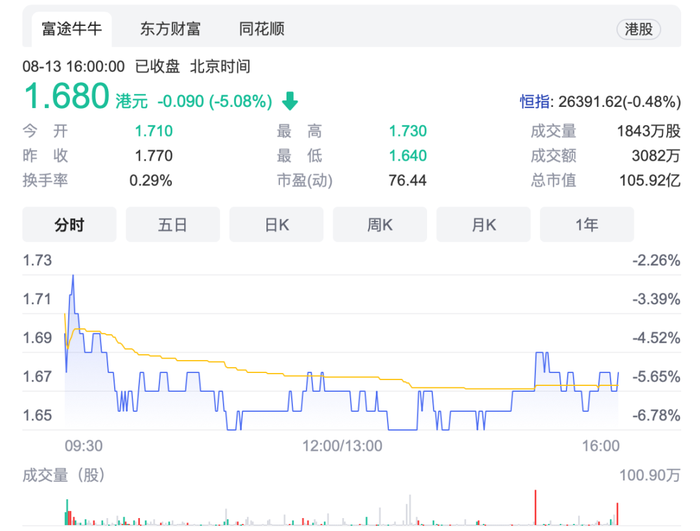Select the 周K chart tab
The height and width of the screenshot is (531, 700).
380,225
